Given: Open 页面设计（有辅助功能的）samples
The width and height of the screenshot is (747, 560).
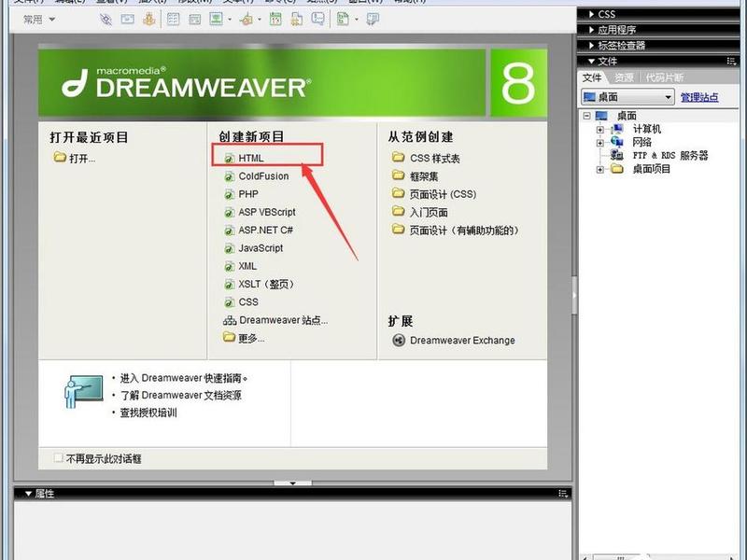Looking at the screenshot, I should [464, 231].
